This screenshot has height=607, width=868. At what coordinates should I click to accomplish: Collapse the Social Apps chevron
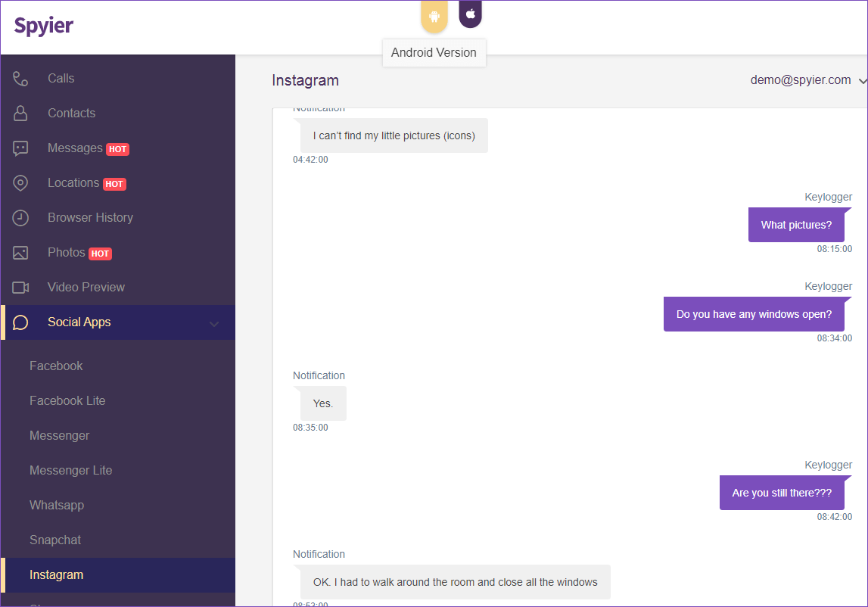point(214,324)
